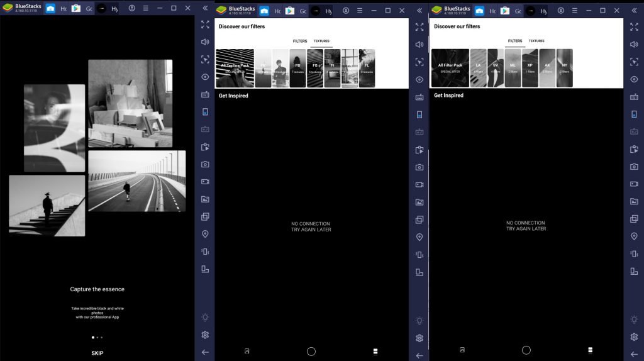Open hamburger menu in the textures window title bar
644x361 pixels.
coord(360,11)
